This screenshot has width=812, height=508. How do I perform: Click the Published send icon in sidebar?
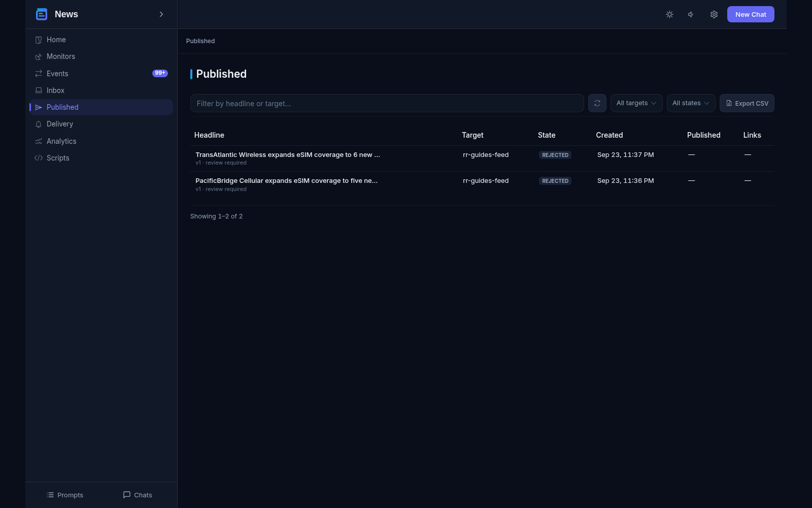coord(39,107)
